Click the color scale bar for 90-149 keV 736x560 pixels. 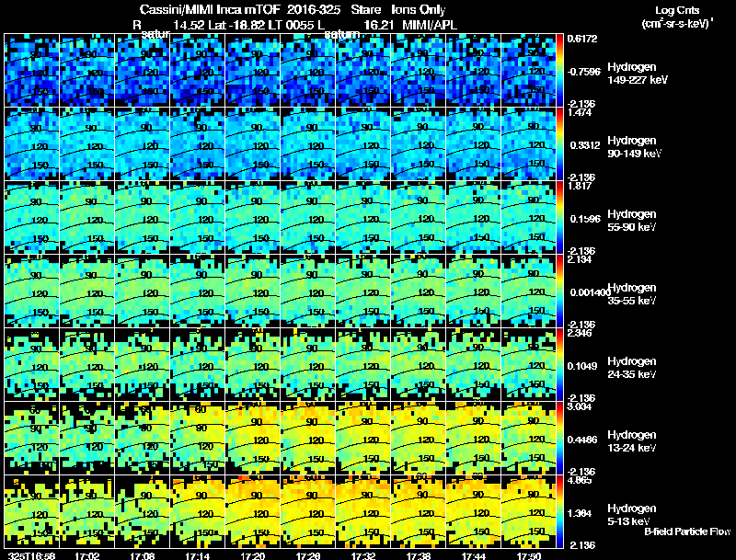pyautogui.click(x=559, y=143)
